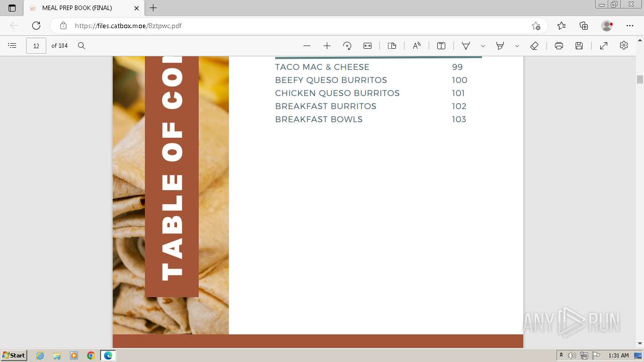Select the Erase tool

534,46
